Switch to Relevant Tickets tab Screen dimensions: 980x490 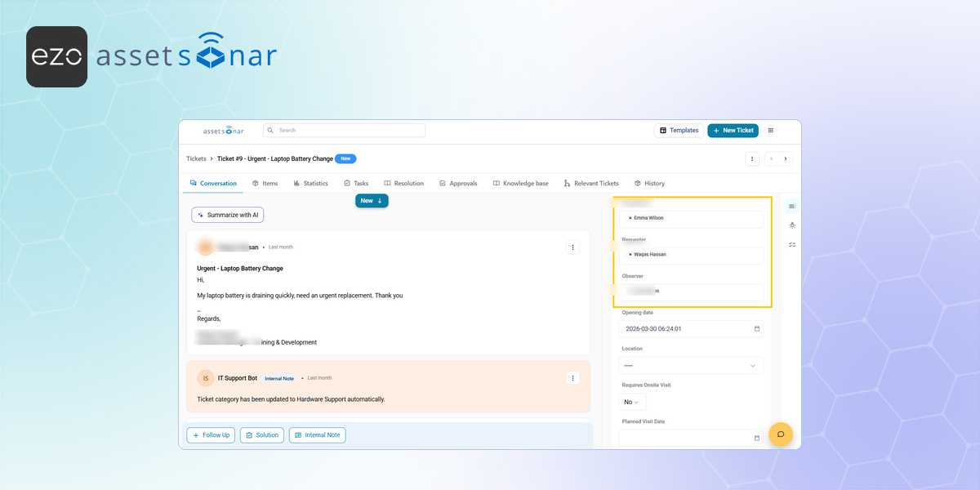[591, 184]
